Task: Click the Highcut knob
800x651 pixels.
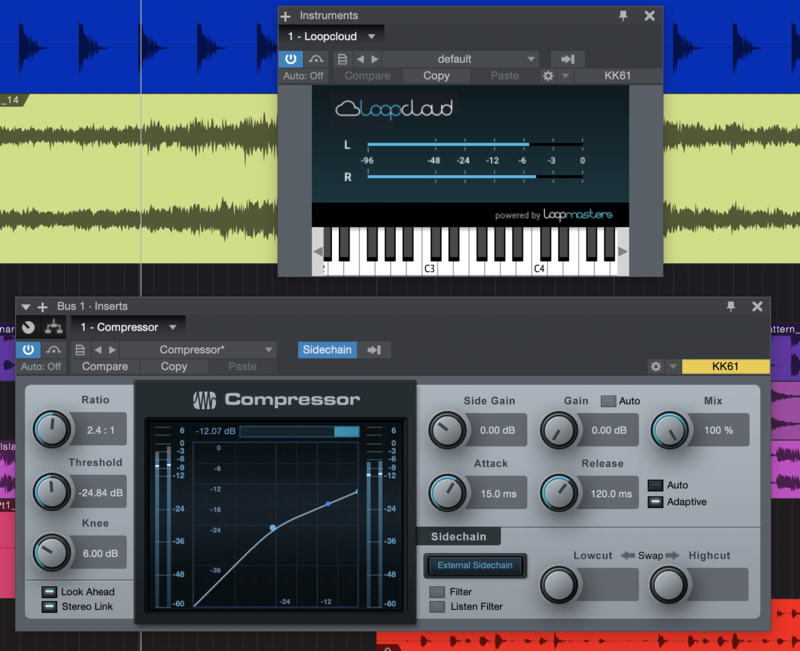Action: point(668,585)
